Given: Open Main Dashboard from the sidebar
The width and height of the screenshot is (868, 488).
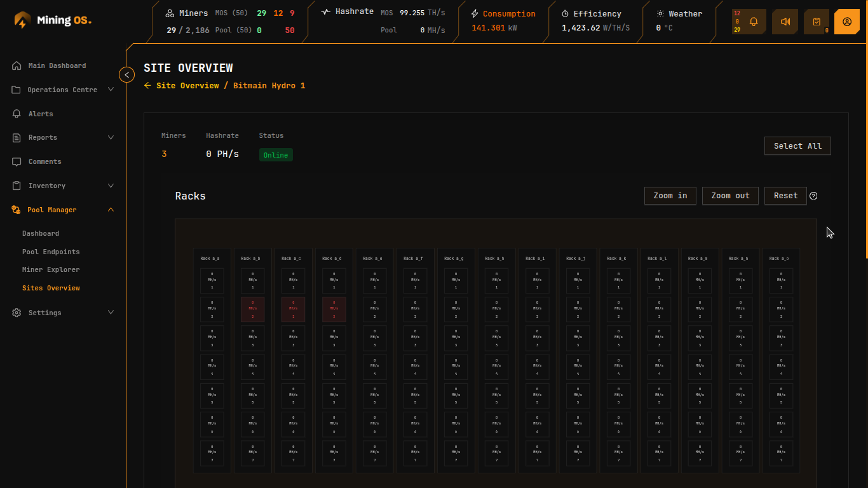Looking at the screenshot, I should pos(57,65).
